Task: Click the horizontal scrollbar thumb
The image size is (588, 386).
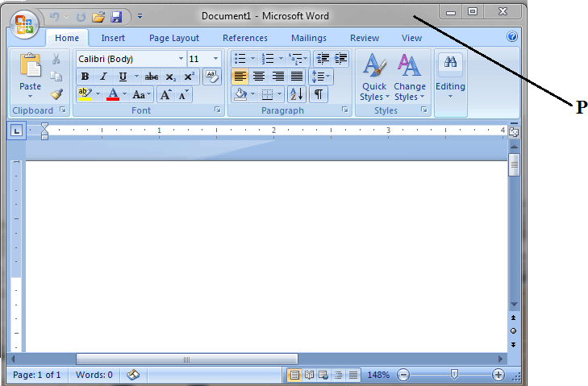Action: click(x=187, y=359)
